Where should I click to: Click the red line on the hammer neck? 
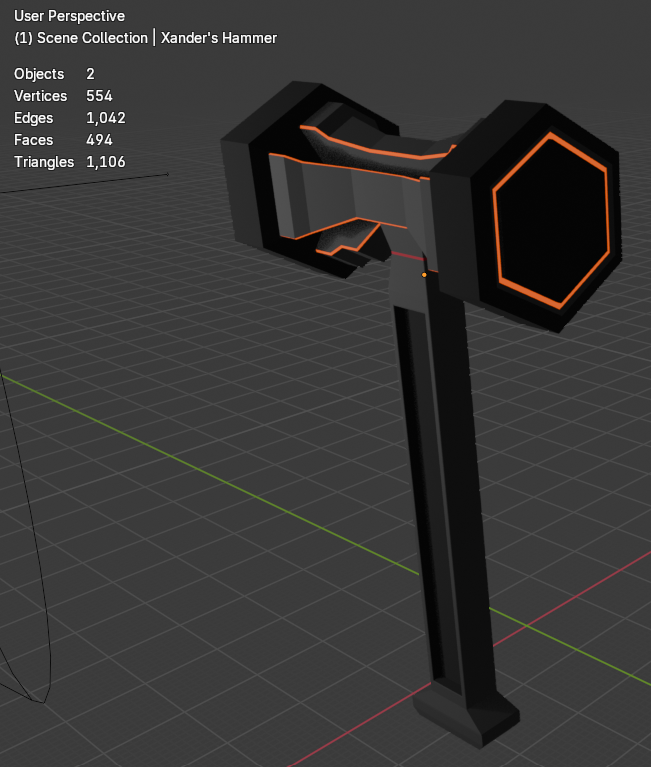coord(404,257)
